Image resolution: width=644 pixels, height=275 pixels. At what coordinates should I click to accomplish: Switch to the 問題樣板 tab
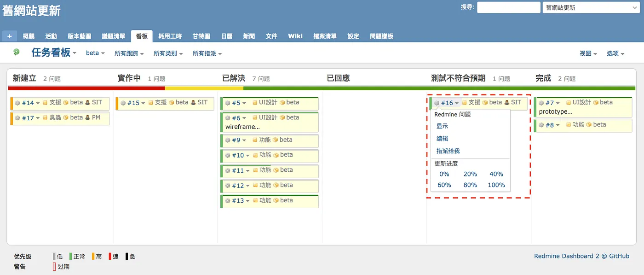point(381,36)
